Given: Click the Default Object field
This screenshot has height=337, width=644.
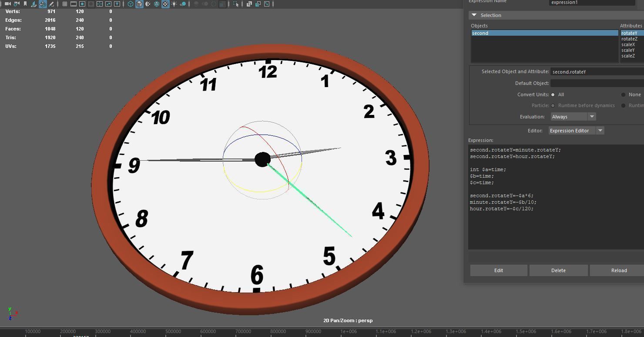Looking at the screenshot, I should point(597,83).
